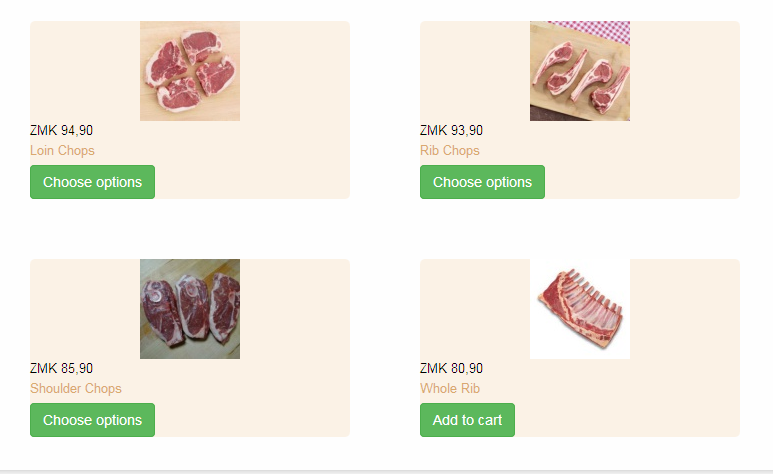Follow the Loin Chops product link
Viewport: 773px width, 474px height.
(x=62, y=150)
